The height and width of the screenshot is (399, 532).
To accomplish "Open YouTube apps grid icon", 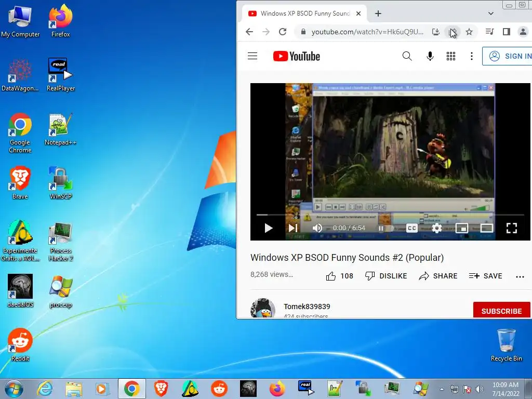I will click(x=451, y=56).
